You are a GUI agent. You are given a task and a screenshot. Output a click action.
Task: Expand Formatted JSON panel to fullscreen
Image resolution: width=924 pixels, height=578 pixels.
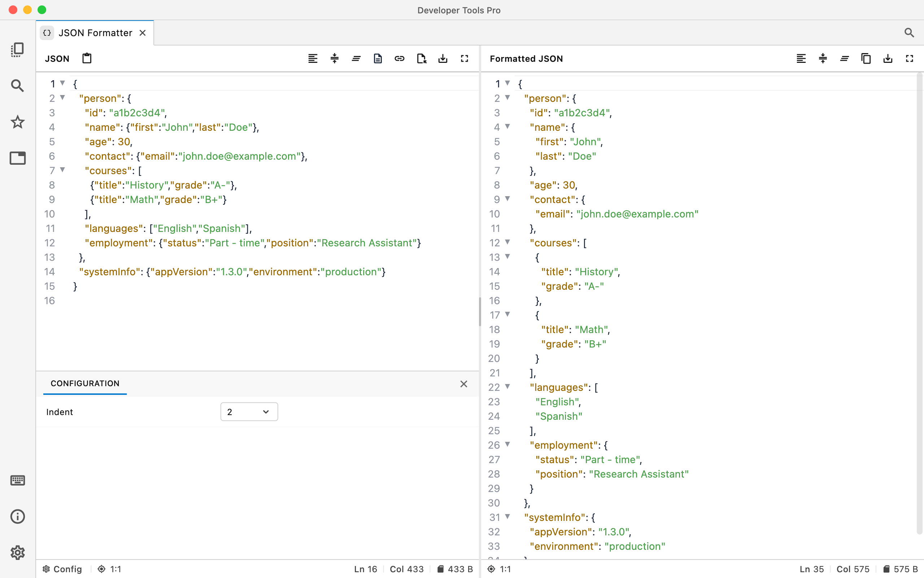point(910,59)
